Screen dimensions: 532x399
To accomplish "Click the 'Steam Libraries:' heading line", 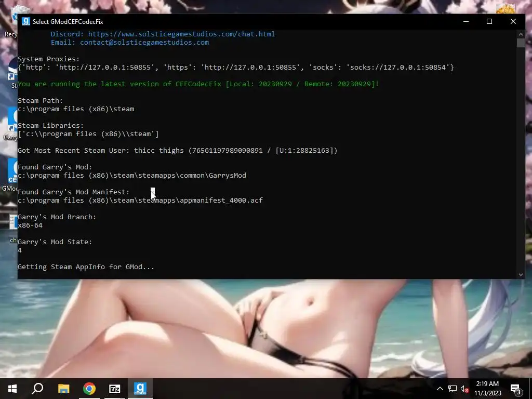I will click(x=50, y=126).
